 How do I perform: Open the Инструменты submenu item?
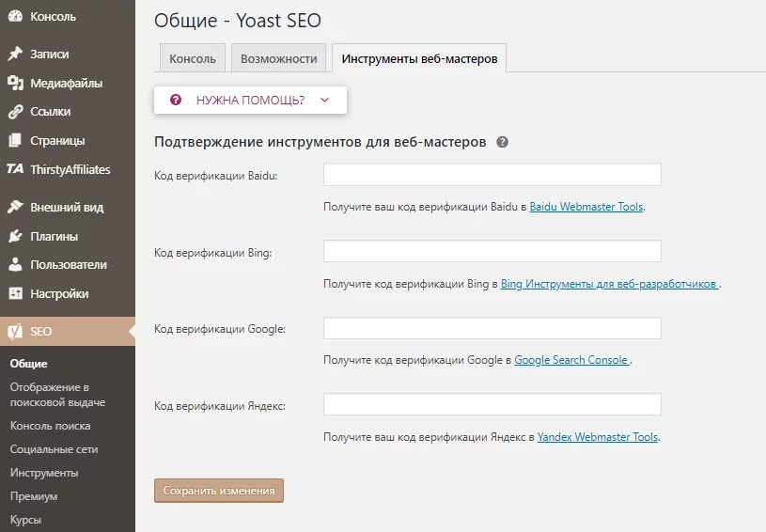pos(44,473)
